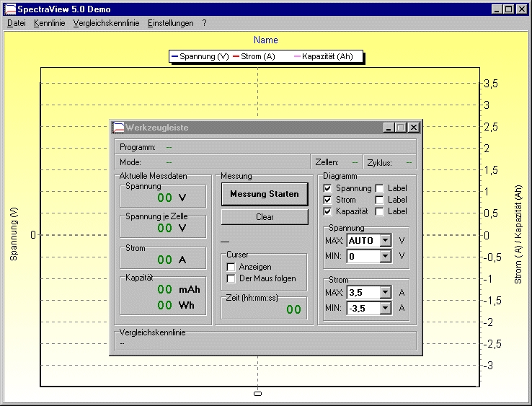The height and width of the screenshot is (406, 532).
Task: Click the Mode: label
Action: (x=130, y=162)
